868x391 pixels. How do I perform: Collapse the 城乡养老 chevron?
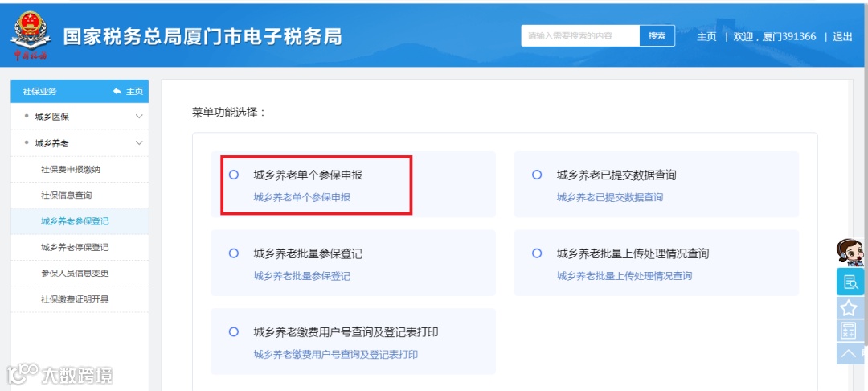click(x=139, y=143)
